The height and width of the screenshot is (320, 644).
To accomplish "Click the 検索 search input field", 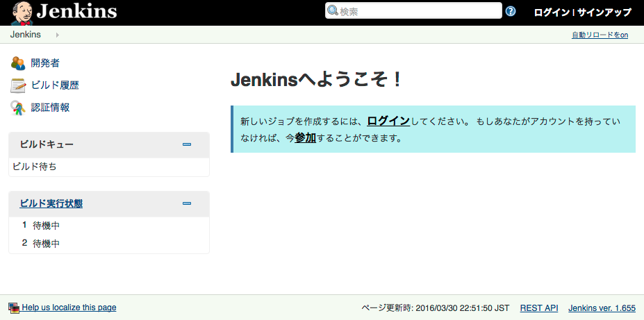I will click(x=413, y=10).
